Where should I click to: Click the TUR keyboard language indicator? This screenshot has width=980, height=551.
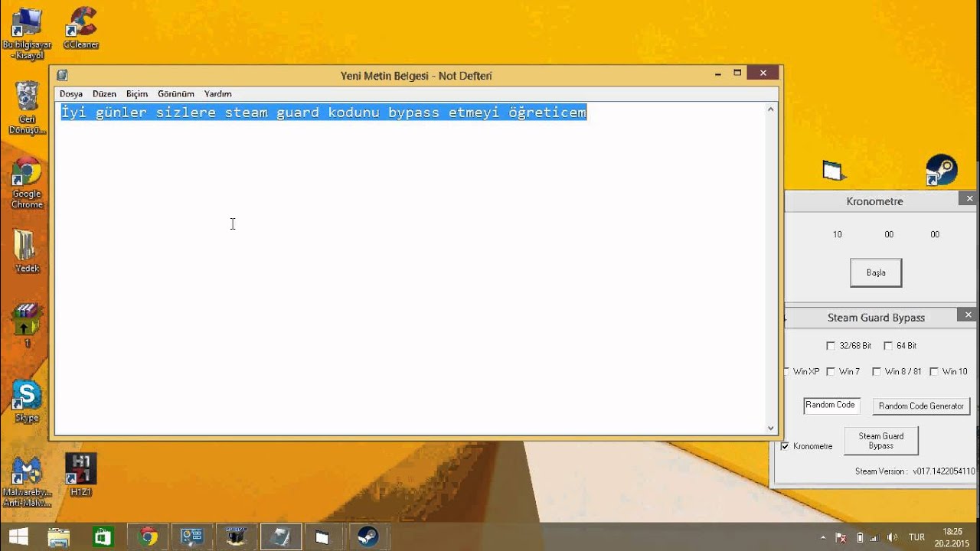click(916, 537)
